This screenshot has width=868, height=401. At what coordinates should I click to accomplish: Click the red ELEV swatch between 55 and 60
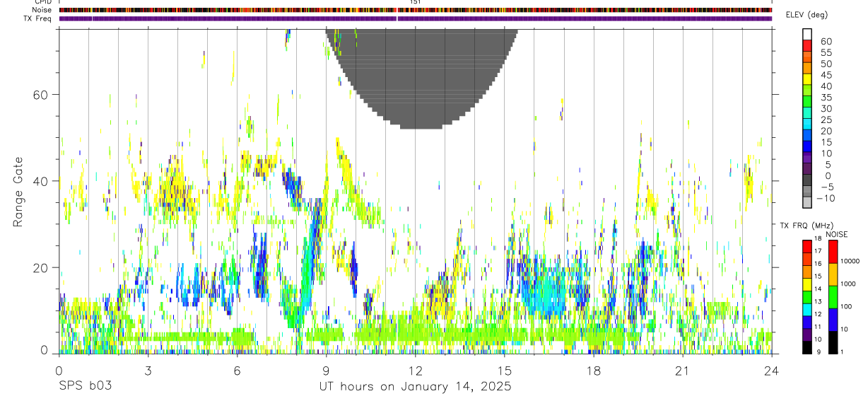click(x=809, y=46)
